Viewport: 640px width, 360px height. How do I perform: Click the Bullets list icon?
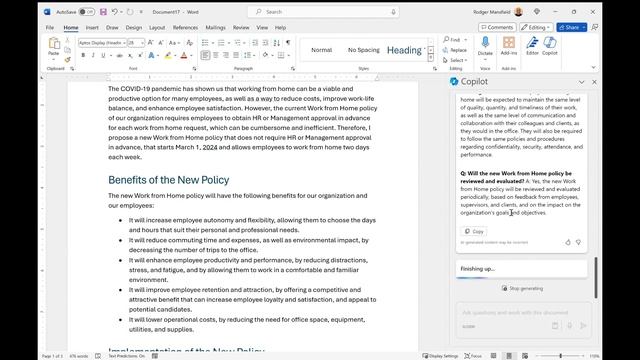tap(205, 42)
